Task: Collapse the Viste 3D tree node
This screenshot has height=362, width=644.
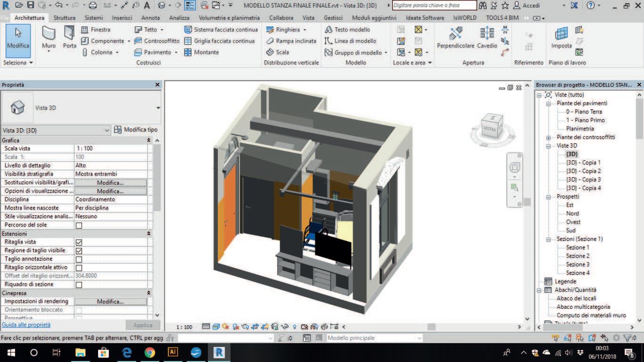Action: 549,146
